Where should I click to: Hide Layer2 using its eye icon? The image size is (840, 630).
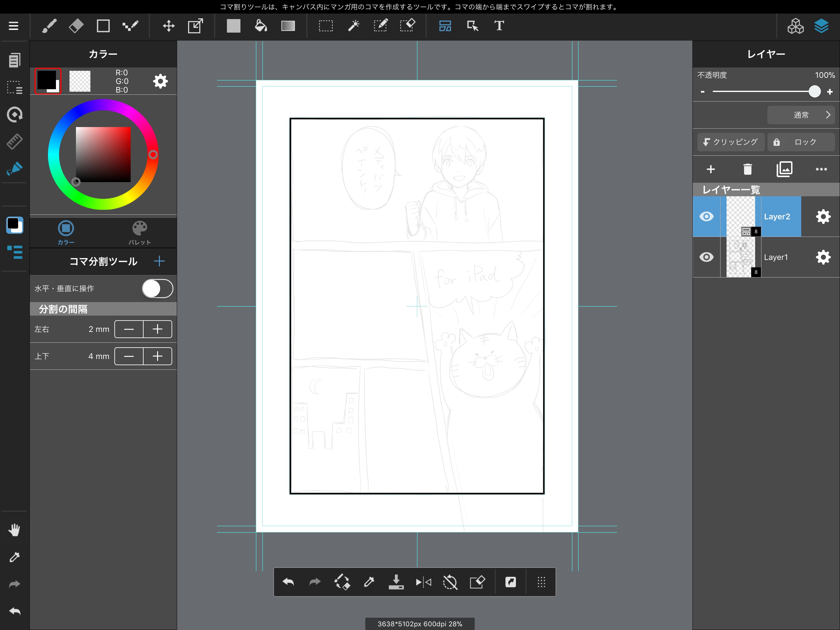[x=706, y=217]
